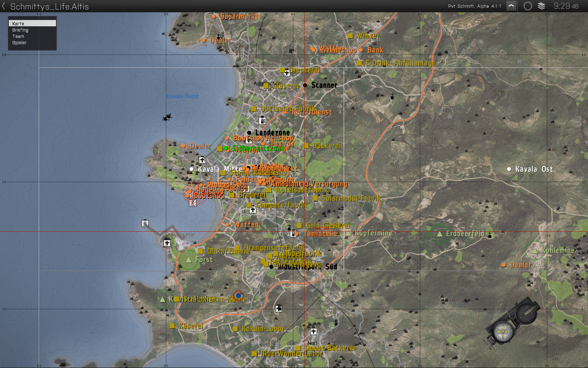Click the circle icon in top bar

point(528,6)
